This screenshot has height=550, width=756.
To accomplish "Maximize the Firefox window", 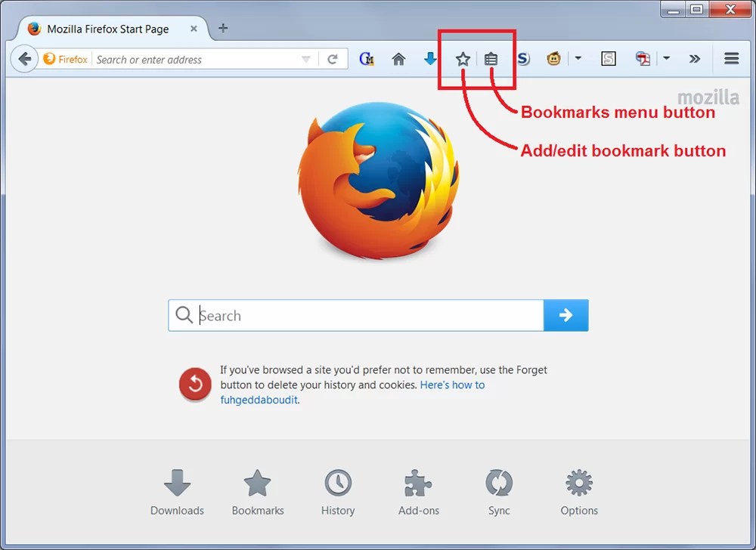I will point(697,8).
